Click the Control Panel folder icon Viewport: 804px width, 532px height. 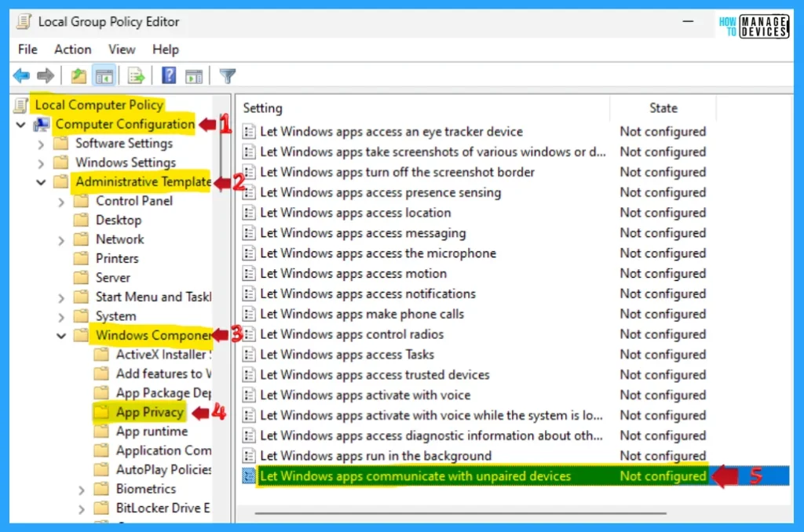(81, 201)
